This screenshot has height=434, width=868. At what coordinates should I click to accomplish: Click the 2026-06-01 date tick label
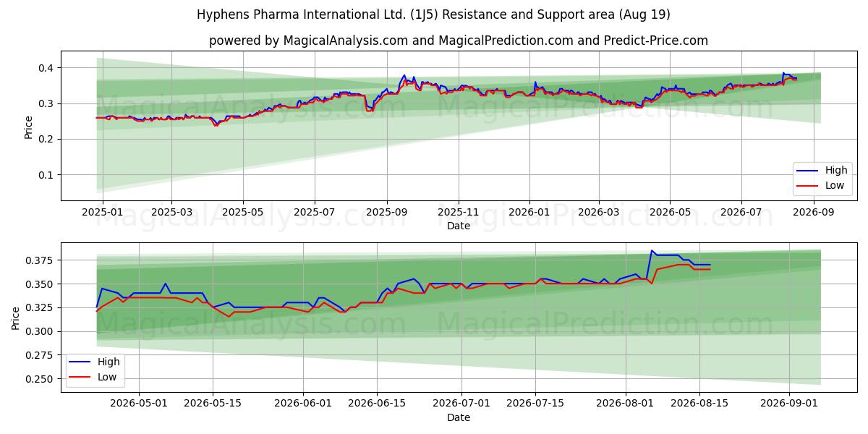304,404
